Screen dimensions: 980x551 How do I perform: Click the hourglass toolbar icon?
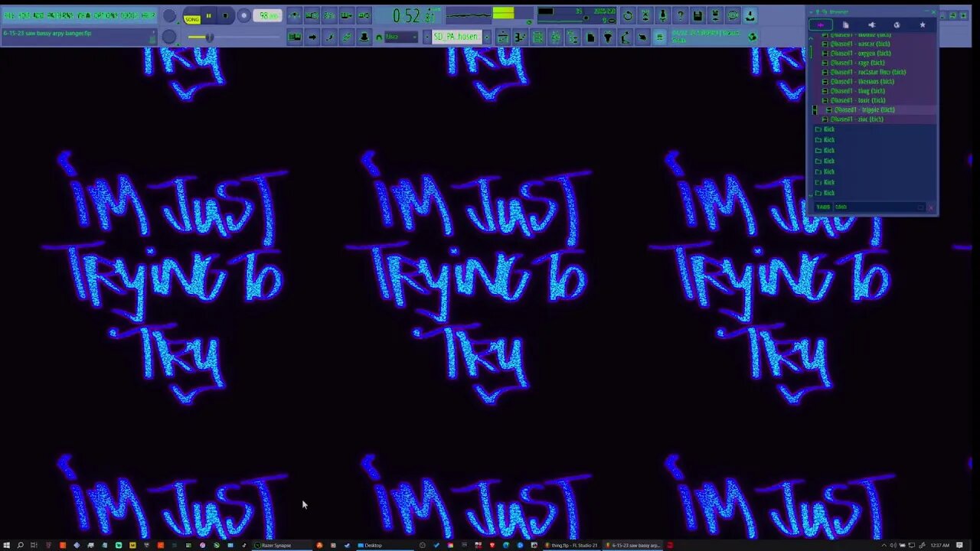coord(645,15)
